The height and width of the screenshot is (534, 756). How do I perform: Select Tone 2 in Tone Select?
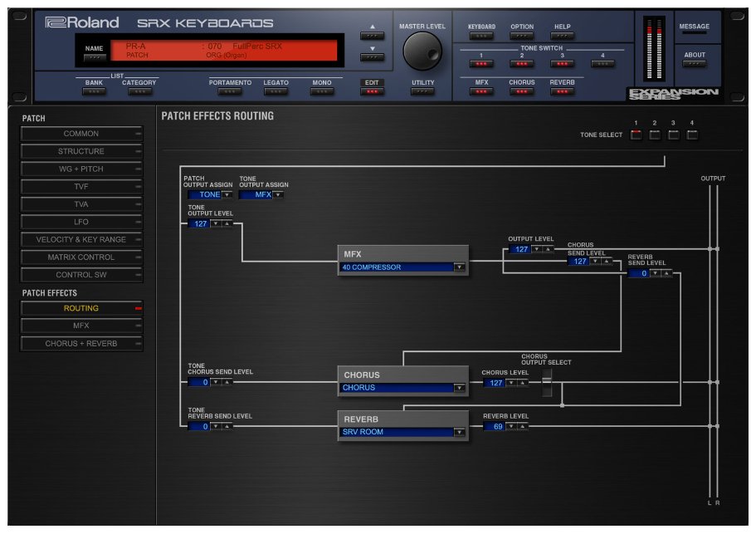[655, 135]
